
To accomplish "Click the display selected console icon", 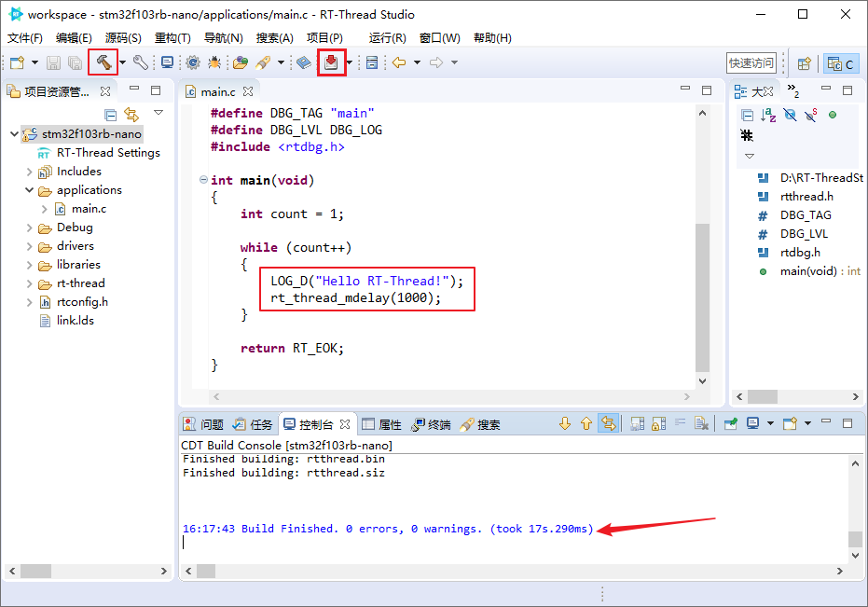I will (x=753, y=424).
